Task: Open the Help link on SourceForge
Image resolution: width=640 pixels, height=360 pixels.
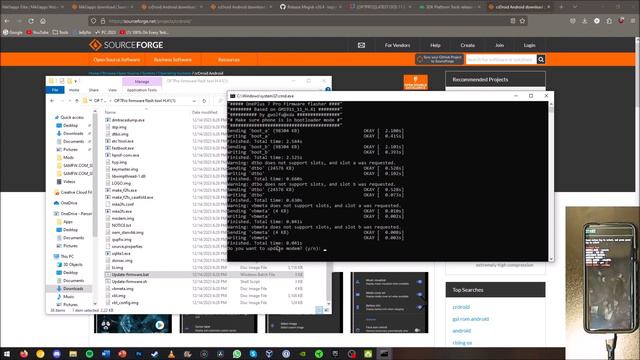Action: (x=435, y=45)
